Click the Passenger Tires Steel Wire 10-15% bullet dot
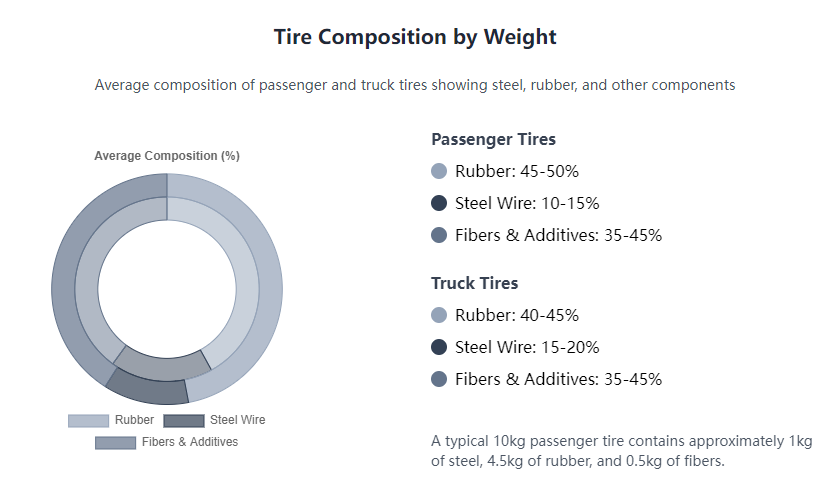 [x=439, y=204]
